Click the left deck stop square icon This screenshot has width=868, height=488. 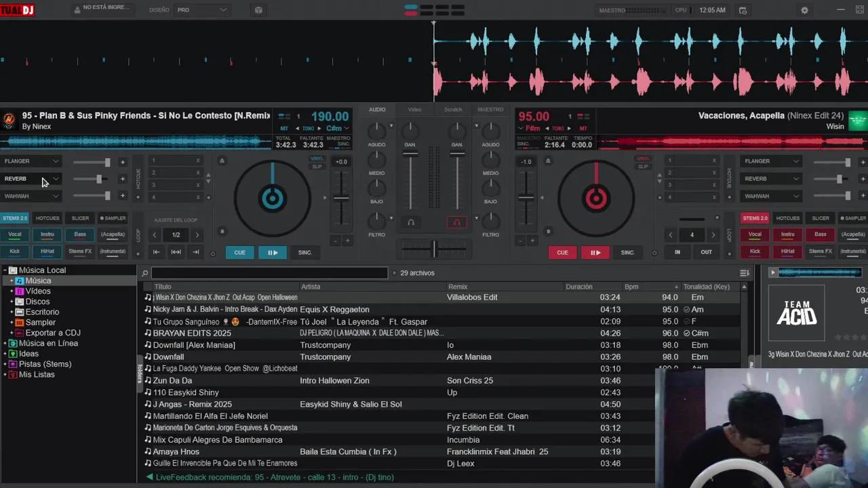[x=222, y=232]
